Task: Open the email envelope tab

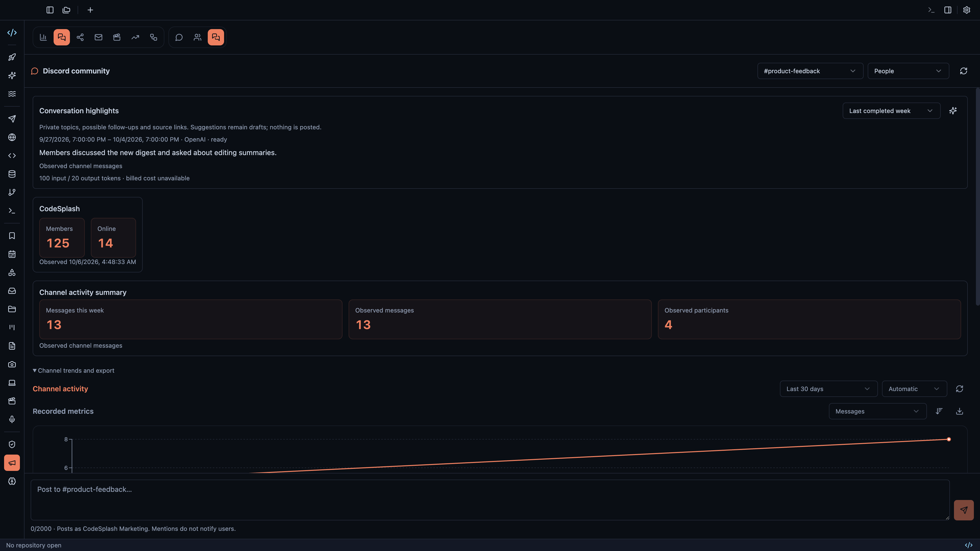Action: point(99,37)
